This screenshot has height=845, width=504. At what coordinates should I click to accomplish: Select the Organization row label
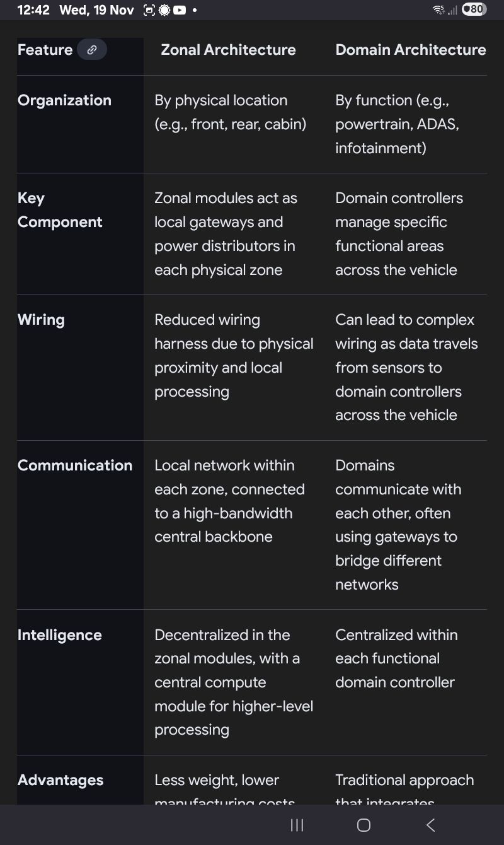click(64, 100)
